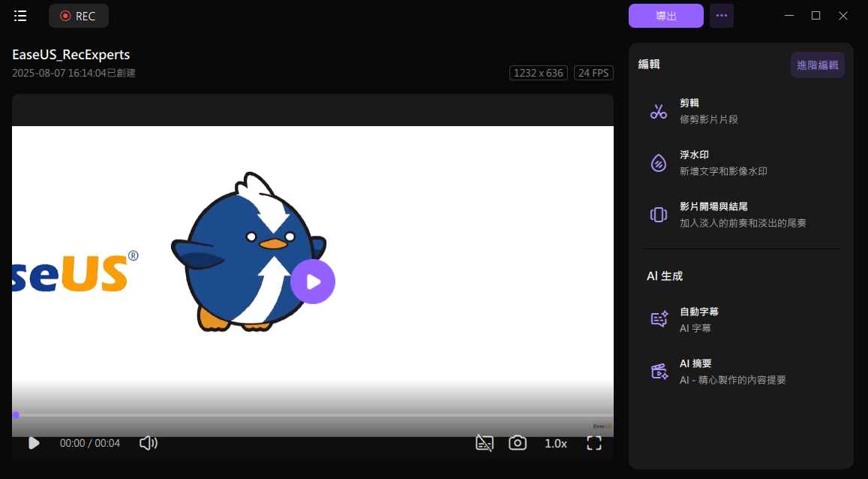
Task: Open the three-dot more options menu
Action: [x=722, y=16]
